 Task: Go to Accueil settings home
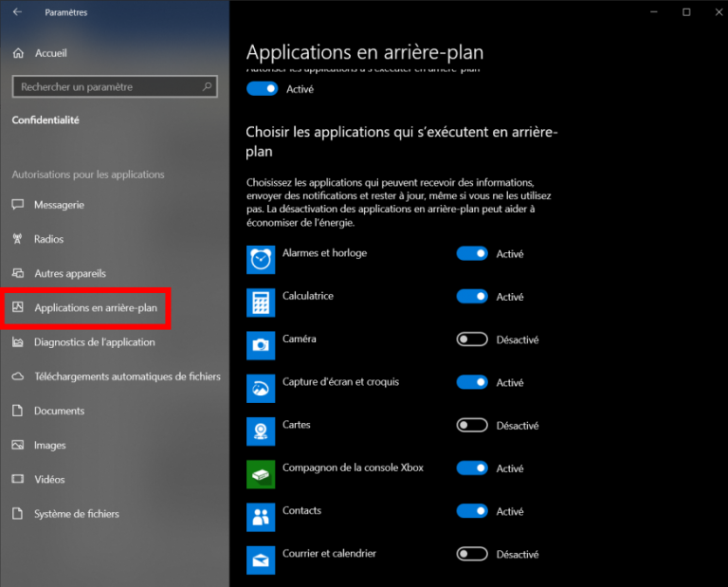(50, 53)
